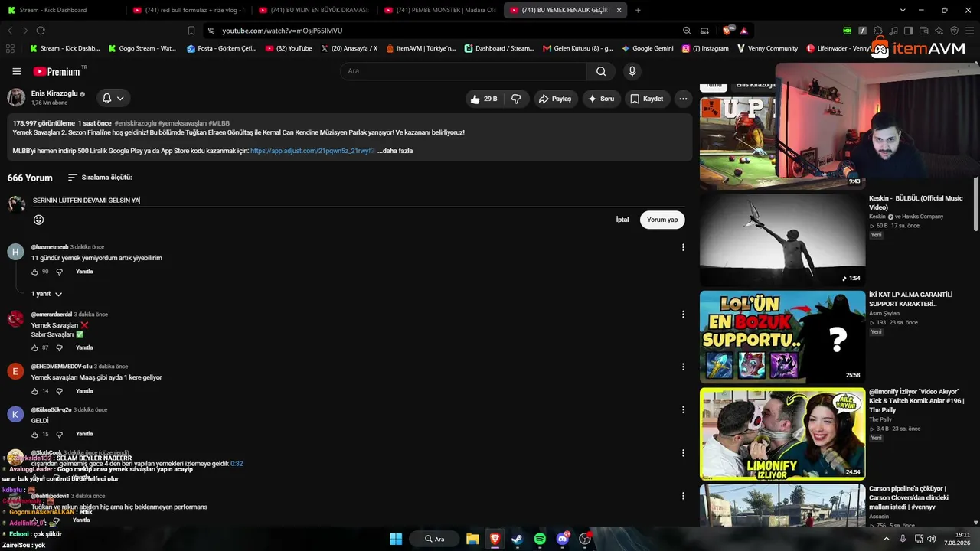
Task: Dislike the GELDİ comment by @KübraGök-q2o
Action: pyautogui.click(x=59, y=434)
